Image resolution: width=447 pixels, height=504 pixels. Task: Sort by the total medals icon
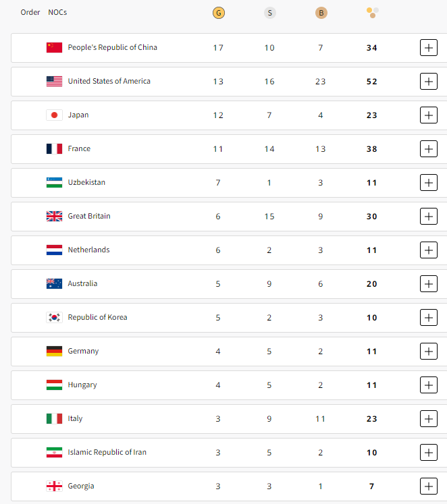[373, 13]
